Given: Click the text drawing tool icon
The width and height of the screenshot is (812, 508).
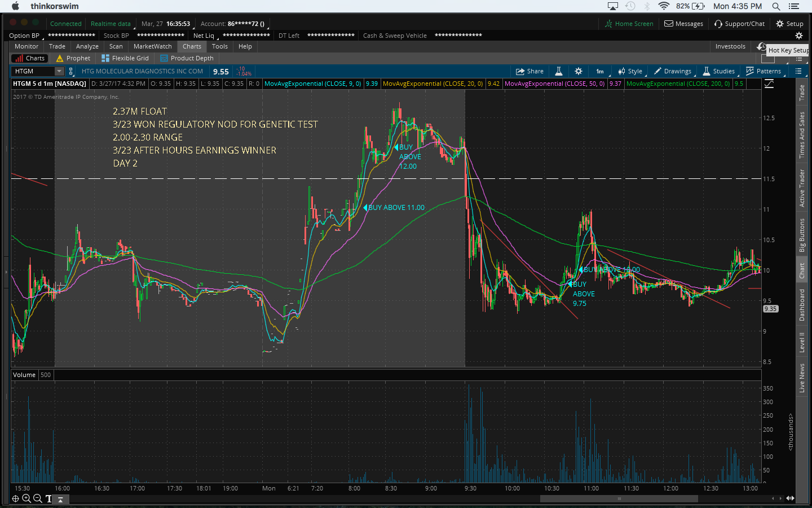Looking at the screenshot, I should [x=49, y=498].
